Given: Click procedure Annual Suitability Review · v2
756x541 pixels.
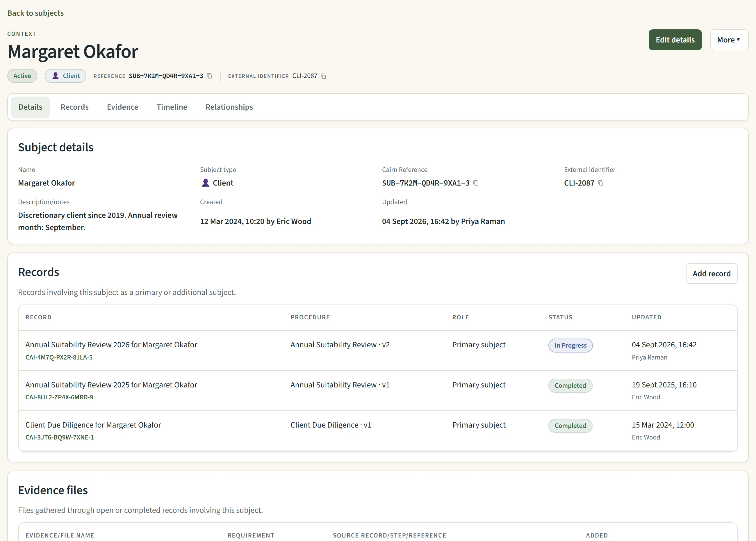Looking at the screenshot, I should coord(340,344).
